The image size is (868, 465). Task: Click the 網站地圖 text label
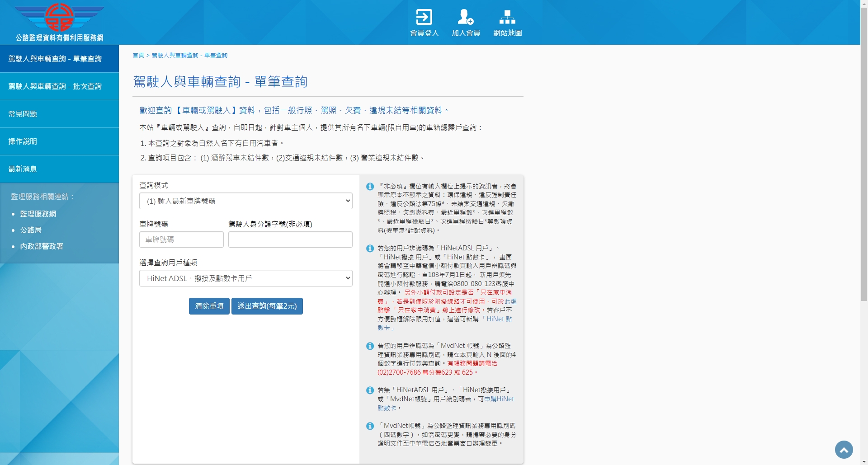click(507, 33)
